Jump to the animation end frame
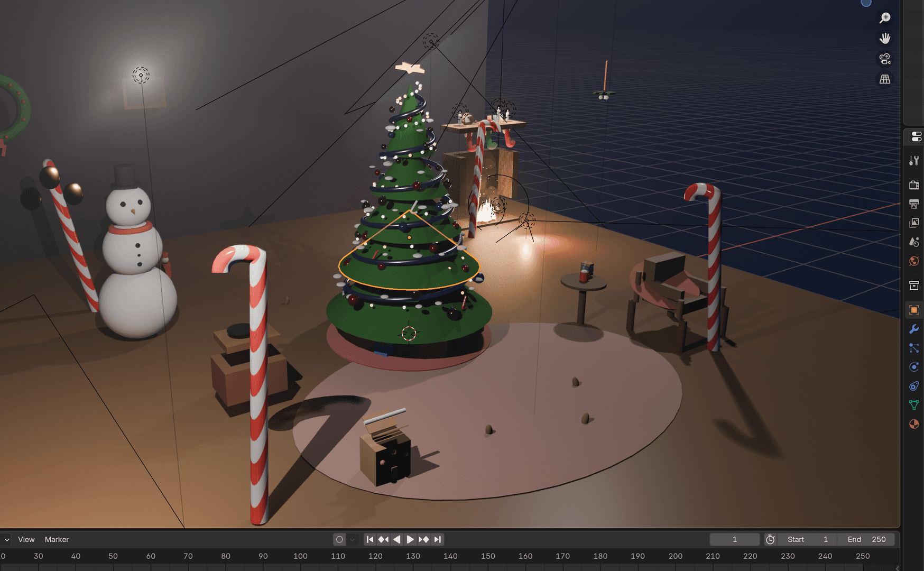The image size is (924, 571). click(437, 539)
